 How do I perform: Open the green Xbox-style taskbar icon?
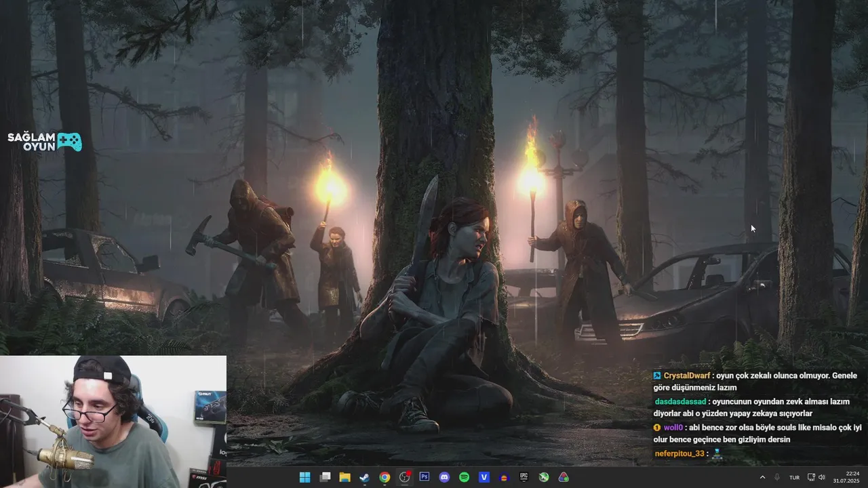(x=544, y=477)
